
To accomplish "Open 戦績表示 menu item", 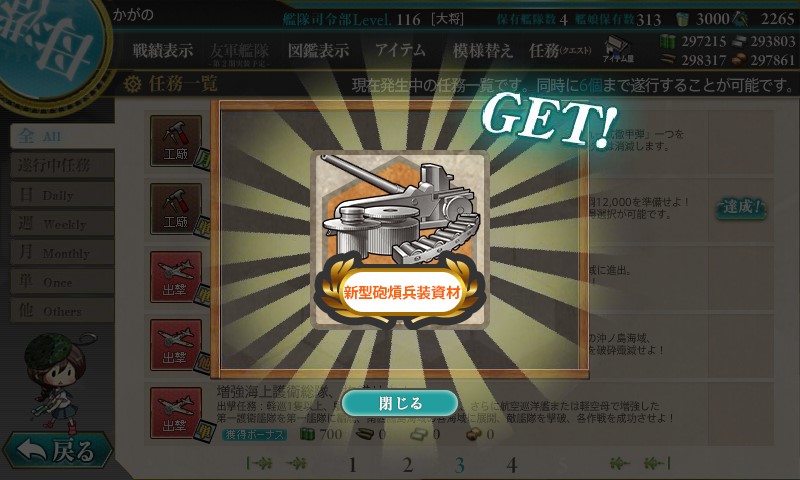I will [163, 50].
